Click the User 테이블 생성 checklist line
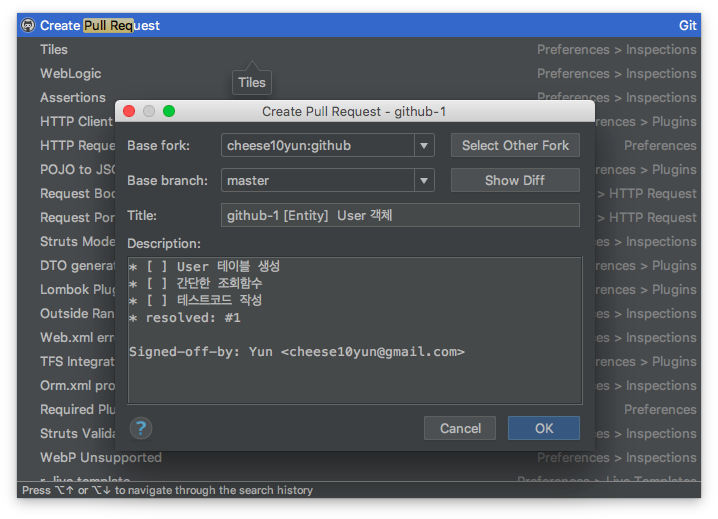Viewport: 718px width, 519px height. pos(204,266)
